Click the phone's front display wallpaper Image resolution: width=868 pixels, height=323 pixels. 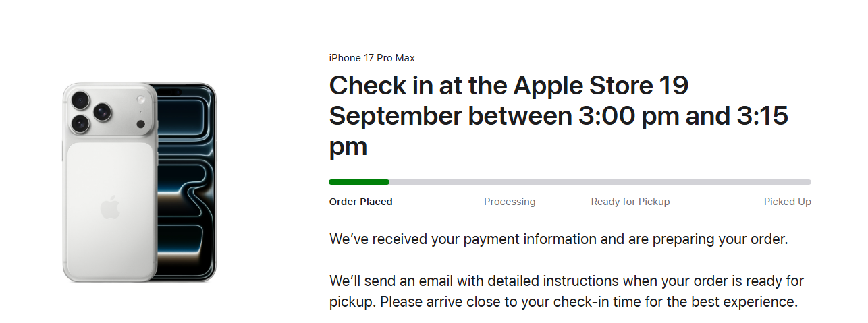[186, 189]
